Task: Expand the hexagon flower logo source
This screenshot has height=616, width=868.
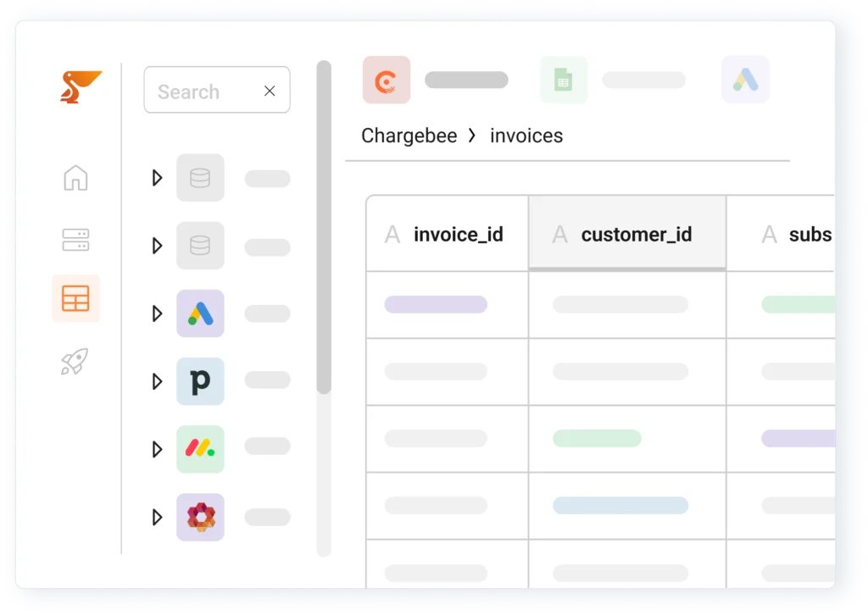Action: [157, 517]
